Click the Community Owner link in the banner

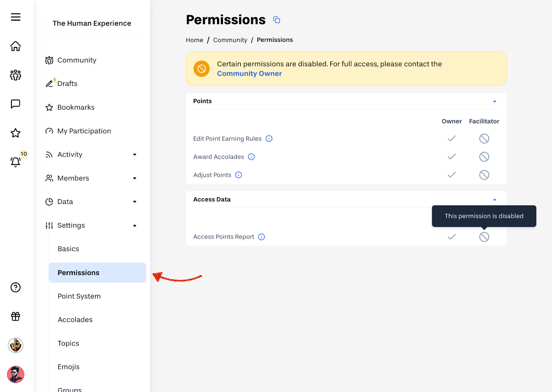coord(249,73)
